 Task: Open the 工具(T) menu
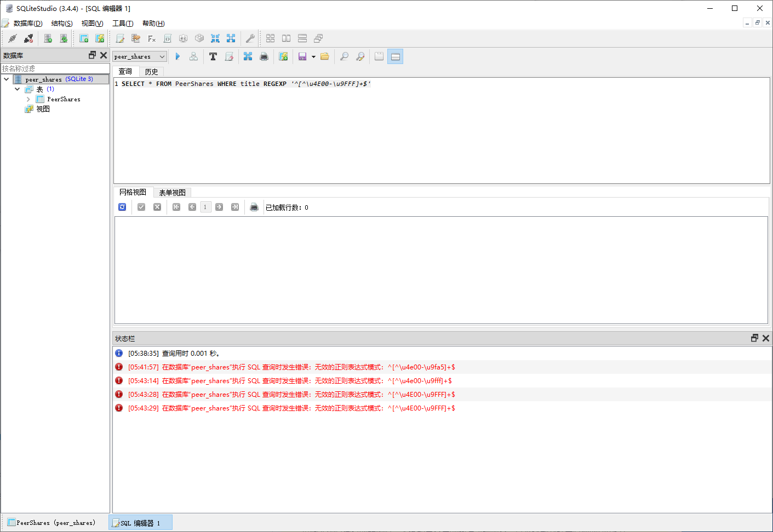pos(123,23)
